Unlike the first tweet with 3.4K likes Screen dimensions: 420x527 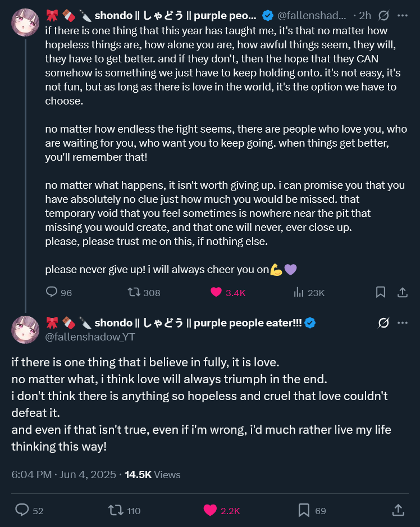click(x=216, y=292)
